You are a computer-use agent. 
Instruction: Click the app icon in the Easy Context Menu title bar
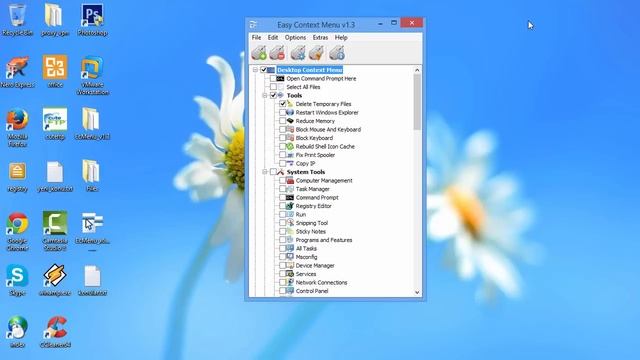click(x=253, y=25)
